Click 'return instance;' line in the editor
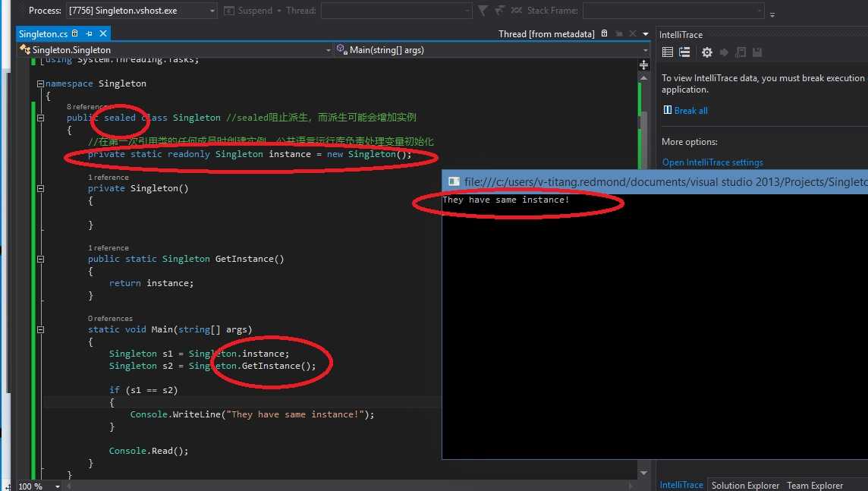The width and height of the screenshot is (868, 491). [151, 283]
